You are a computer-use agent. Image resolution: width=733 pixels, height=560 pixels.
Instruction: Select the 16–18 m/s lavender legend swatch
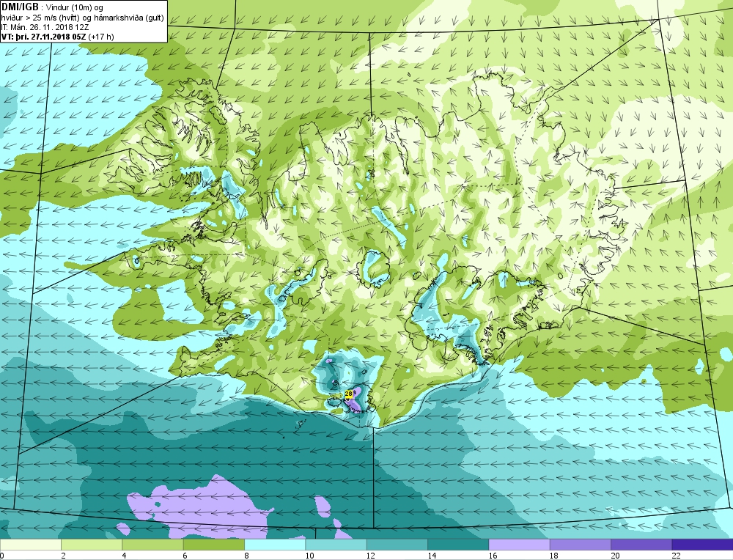click(x=520, y=545)
